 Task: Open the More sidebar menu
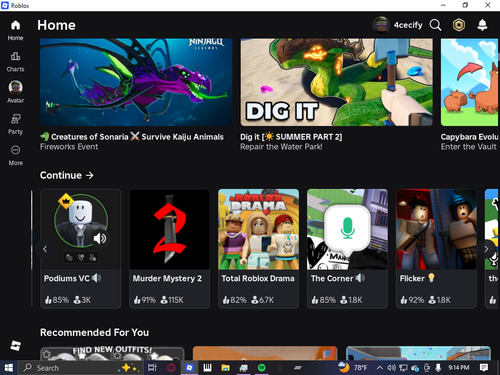(x=15, y=155)
